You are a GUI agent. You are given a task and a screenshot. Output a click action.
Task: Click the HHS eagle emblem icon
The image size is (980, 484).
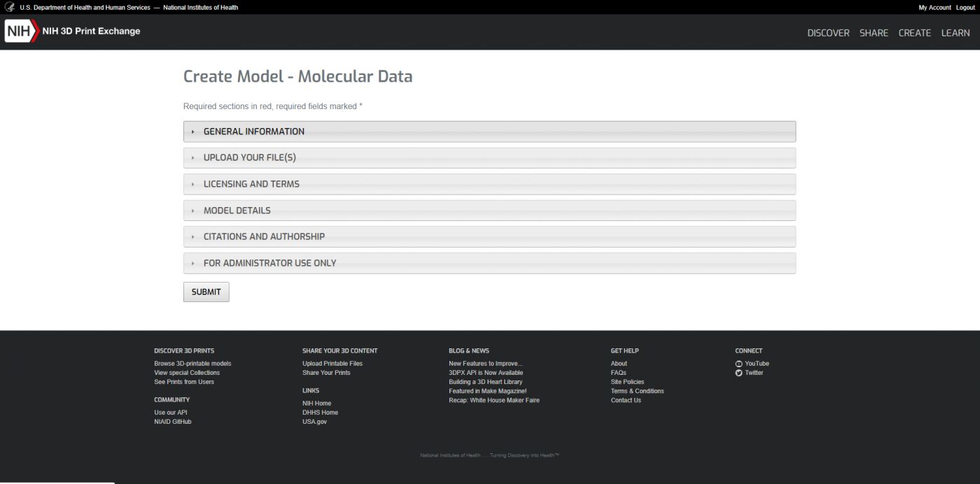(x=10, y=7)
